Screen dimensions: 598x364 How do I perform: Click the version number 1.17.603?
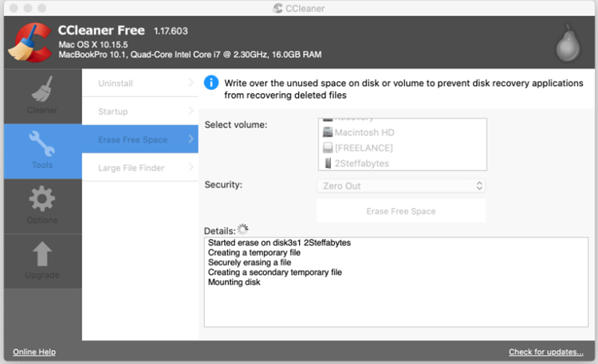[x=171, y=31]
